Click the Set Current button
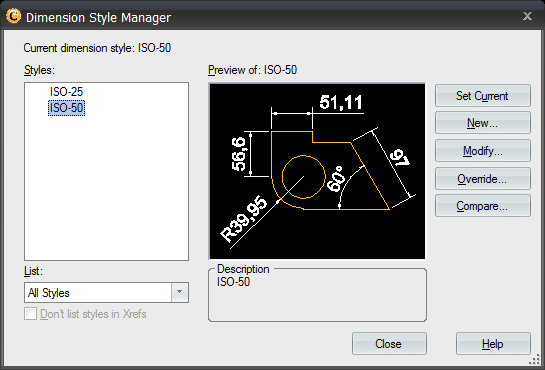The height and width of the screenshot is (370, 545). click(x=483, y=96)
